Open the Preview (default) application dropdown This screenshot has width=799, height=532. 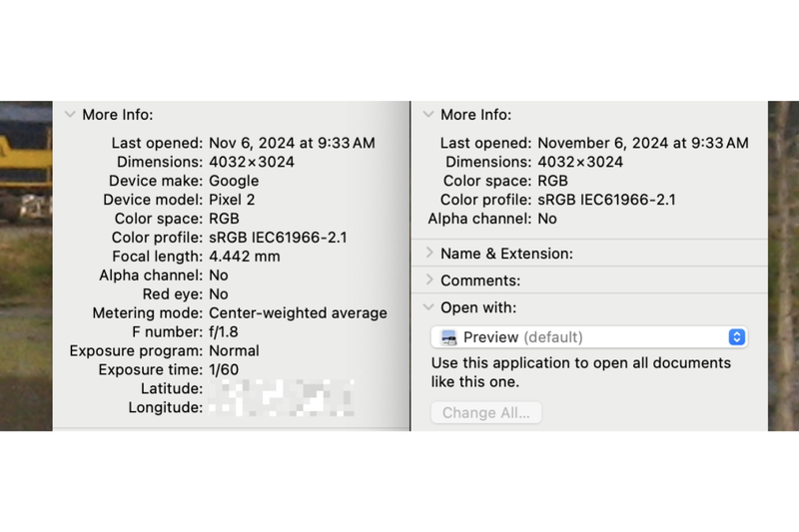(x=589, y=337)
